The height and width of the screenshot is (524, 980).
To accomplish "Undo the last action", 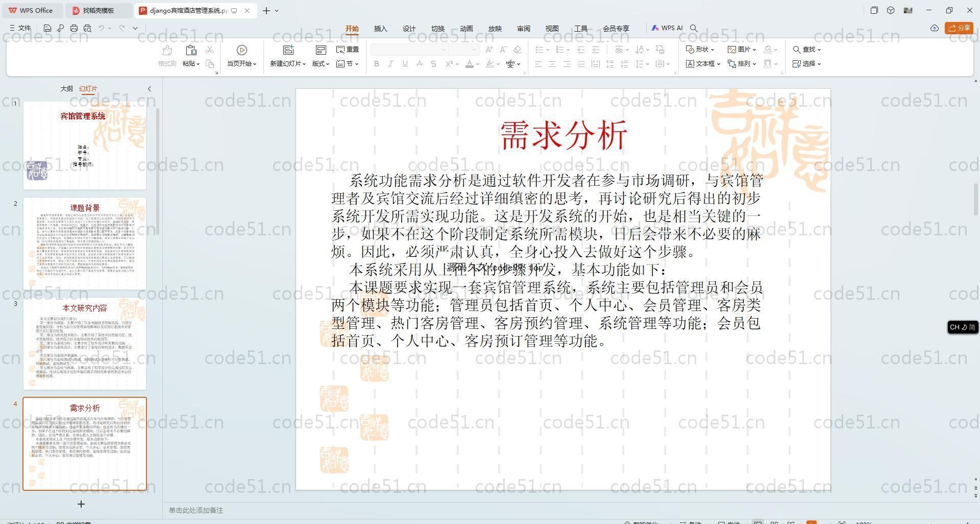I will [x=102, y=28].
